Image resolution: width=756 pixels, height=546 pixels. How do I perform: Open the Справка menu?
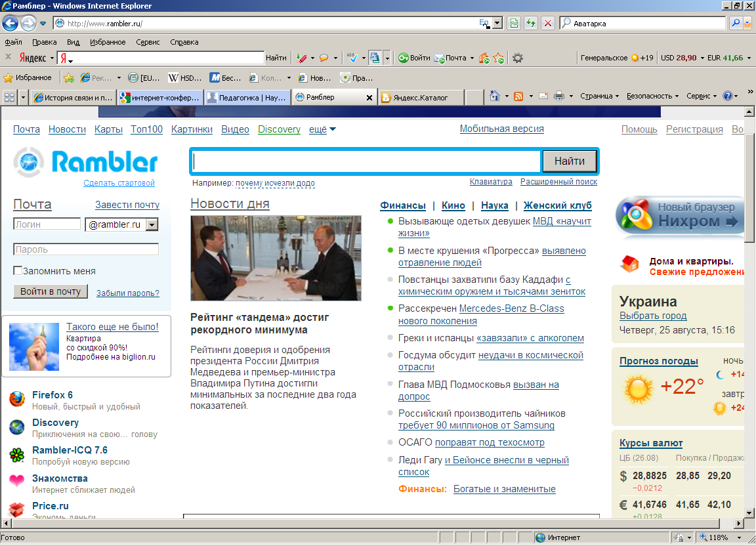point(184,42)
